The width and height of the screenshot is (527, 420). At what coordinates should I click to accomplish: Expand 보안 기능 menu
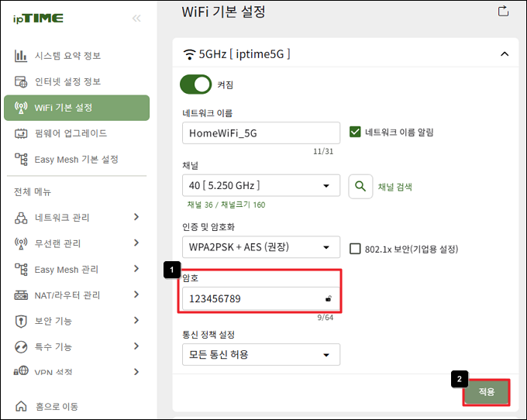77,321
